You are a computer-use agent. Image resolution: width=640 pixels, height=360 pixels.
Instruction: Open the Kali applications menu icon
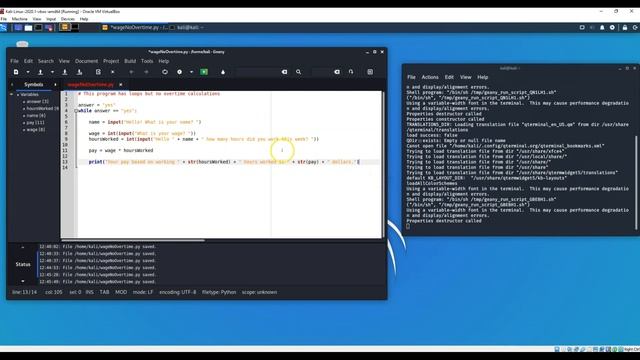4,27
